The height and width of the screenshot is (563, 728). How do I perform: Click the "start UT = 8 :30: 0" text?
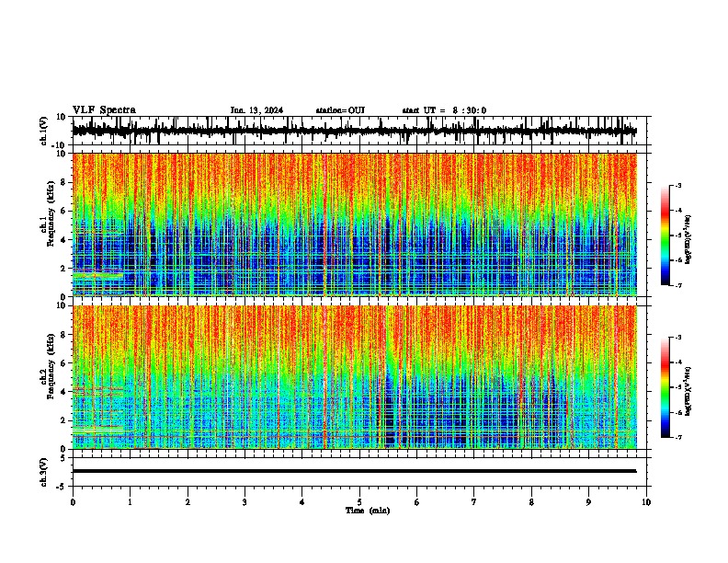pyautogui.click(x=444, y=110)
